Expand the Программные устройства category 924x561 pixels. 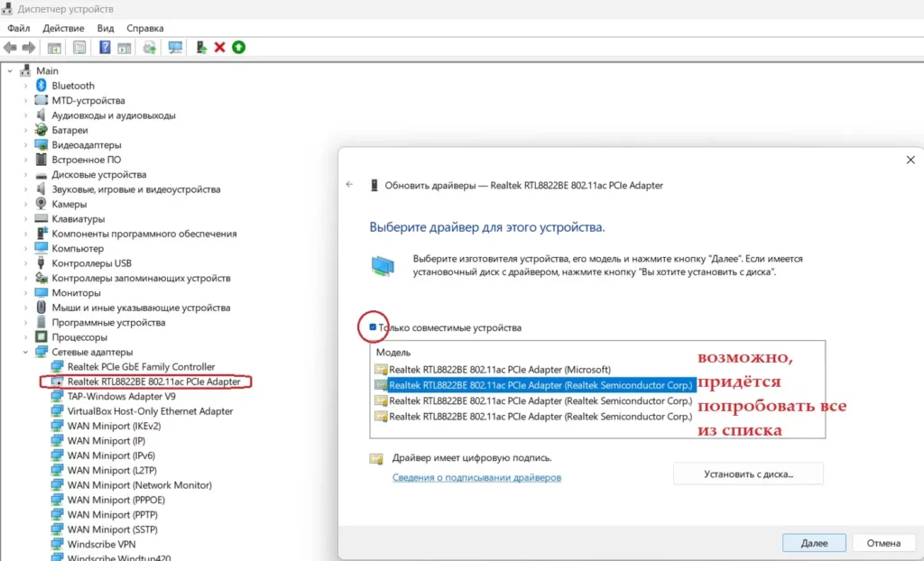pyautogui.click(x=25, y=322)
